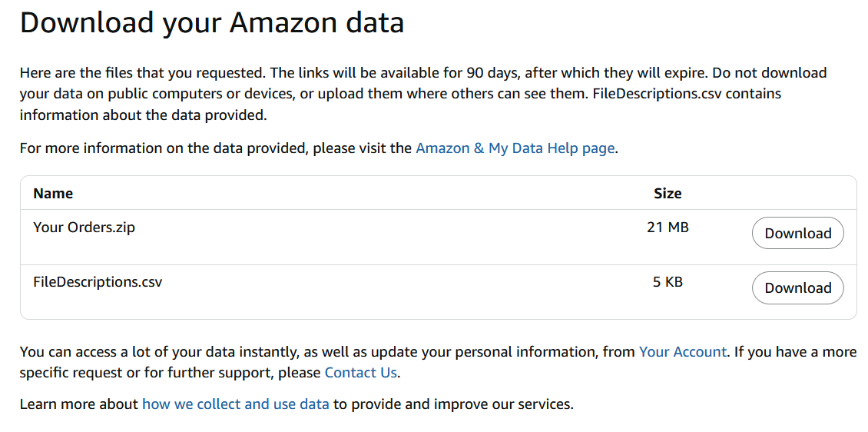The image size is (868, 432).
Task: Select the FileDescriptions.csv name in the table
Action: pyautogui.click(x=98, y=282)
